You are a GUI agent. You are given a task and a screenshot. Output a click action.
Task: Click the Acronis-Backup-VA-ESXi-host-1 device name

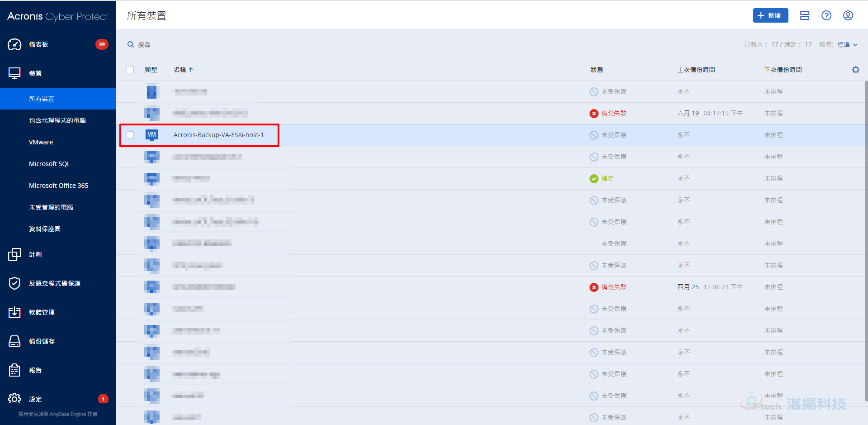click(218, 135)
